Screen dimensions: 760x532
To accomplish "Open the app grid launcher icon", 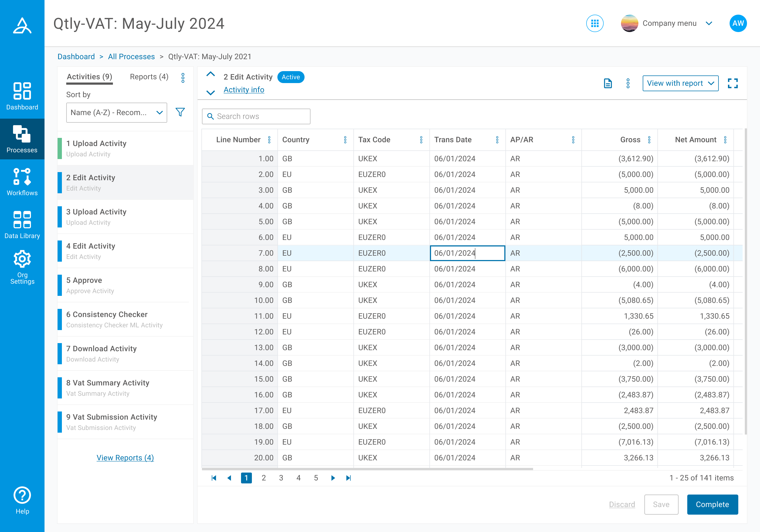I will (x=594, y=24).
